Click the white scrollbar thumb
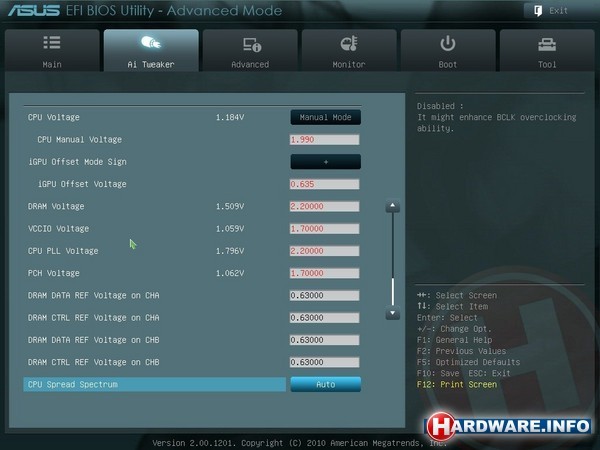 (x=393, y=292)
